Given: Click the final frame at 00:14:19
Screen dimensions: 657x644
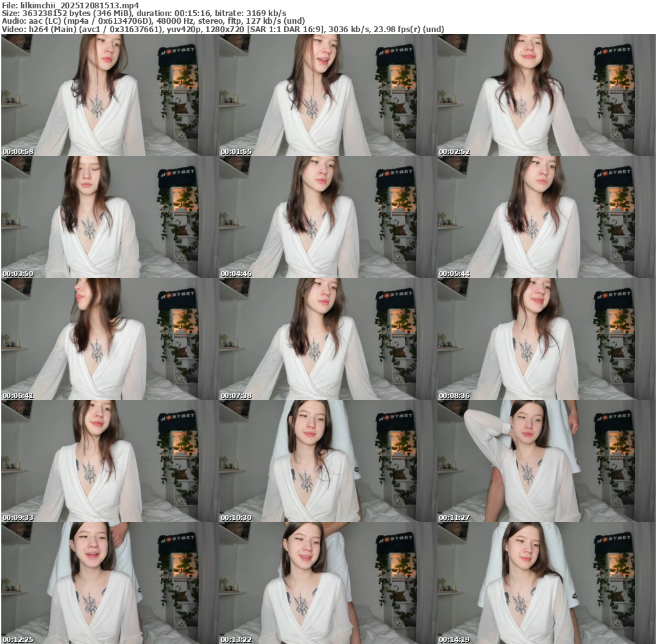Looking at the screenshot, I should [x=546, y=583].
